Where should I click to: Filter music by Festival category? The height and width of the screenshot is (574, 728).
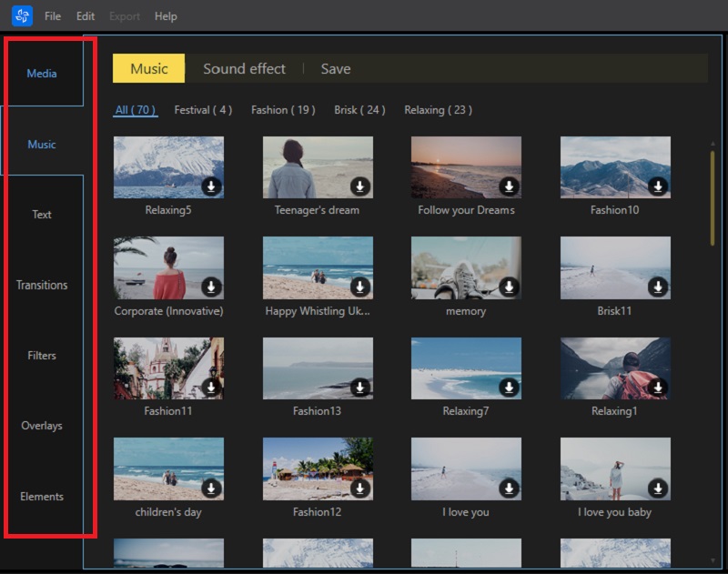click(203, 110)
